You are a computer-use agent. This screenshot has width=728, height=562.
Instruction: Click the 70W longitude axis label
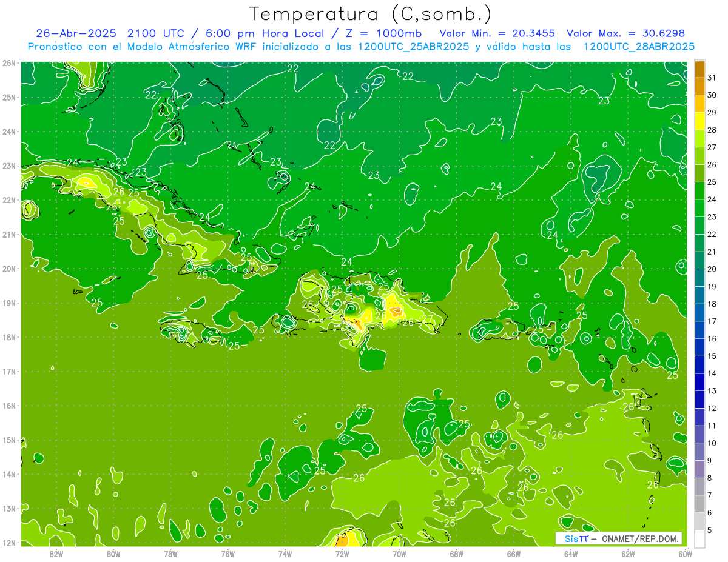(399, 553)
